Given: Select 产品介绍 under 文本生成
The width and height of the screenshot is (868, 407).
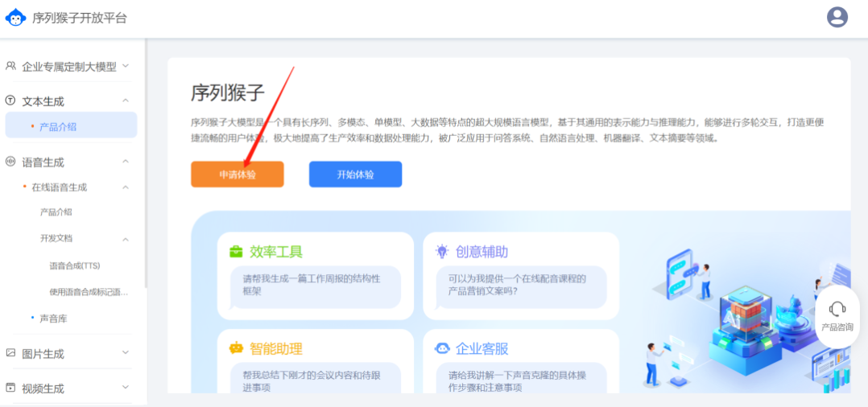Looking at the screenshot, I should tap(58, 126).
